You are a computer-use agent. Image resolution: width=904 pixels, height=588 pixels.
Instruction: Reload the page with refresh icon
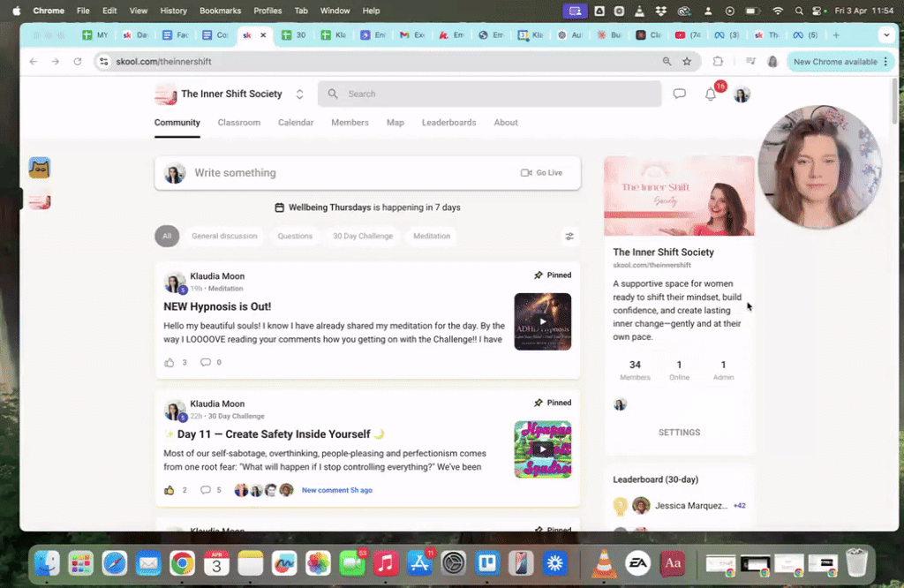(78, 62)
